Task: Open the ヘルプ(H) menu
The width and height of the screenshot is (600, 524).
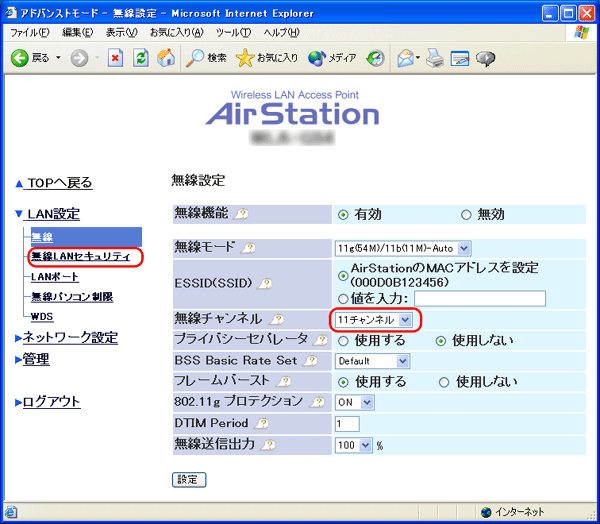Action: [281, 33]
